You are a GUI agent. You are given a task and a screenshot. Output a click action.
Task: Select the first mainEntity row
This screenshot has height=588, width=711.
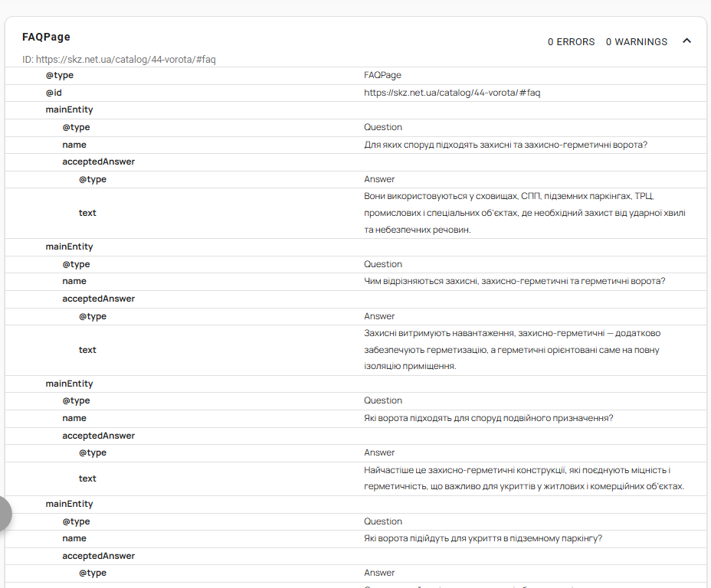tap(356, 110)
